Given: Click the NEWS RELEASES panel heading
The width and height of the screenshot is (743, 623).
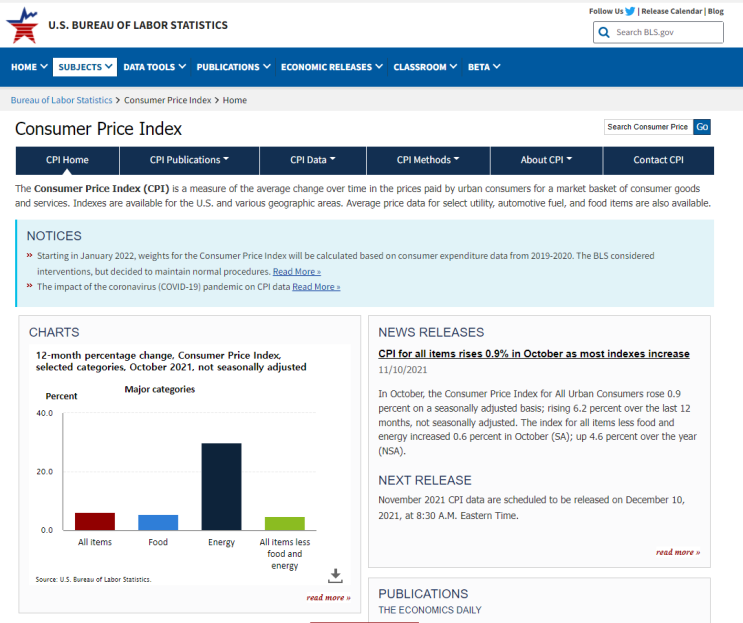Looking at the screenshot, I should pyautogui.click(x=431, y=332).
